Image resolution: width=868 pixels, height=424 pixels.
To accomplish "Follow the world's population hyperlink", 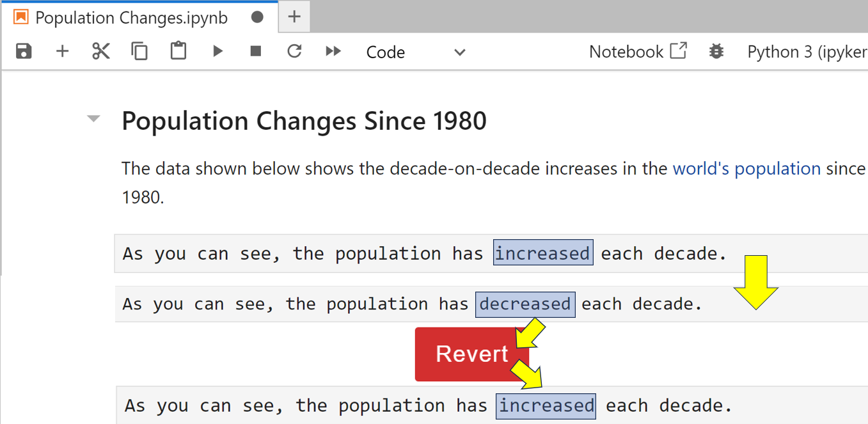I will tap(746, 168).
